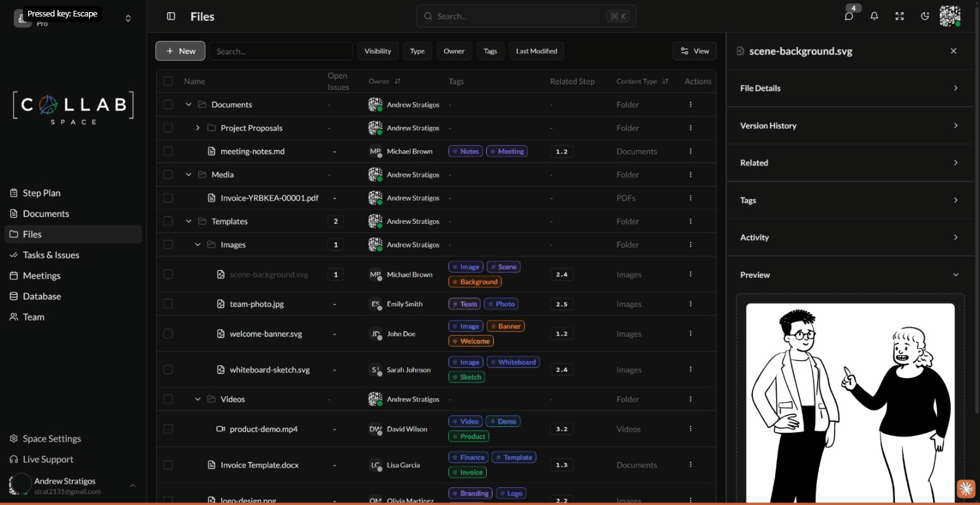Screen dimensions: 980x505
Task: Collapse the Preview section in the details panel
Action: [x=956, y=275]
